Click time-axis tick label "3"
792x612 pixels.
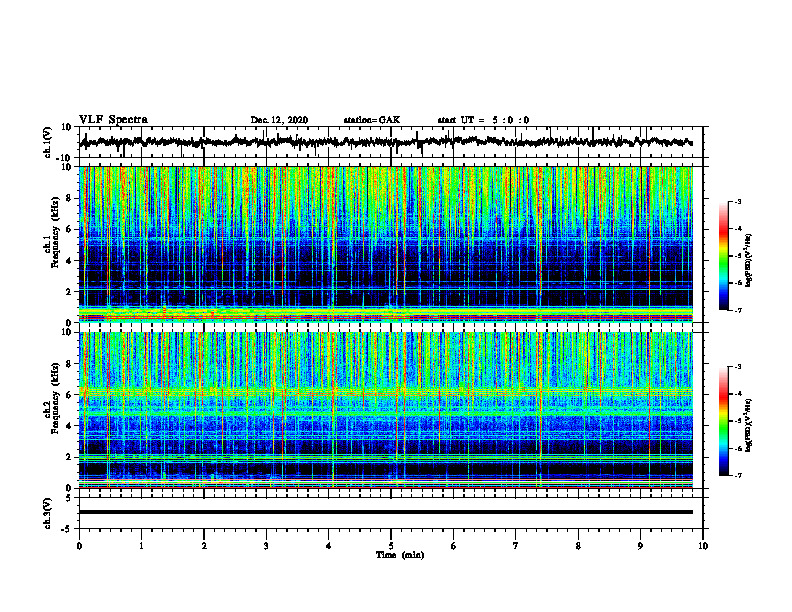pyautogui.click(x=266, y=546)
